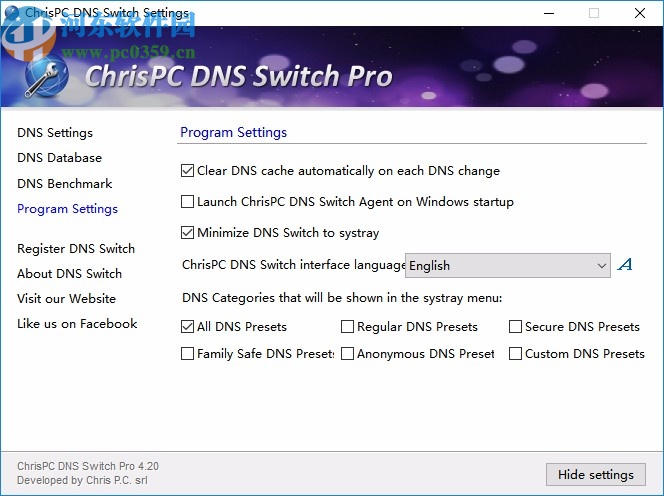Image resolution: width=664 pixels, height=496 pixels.
Task: Open Like us on Facebook link
Action: (x=77, y=324)
